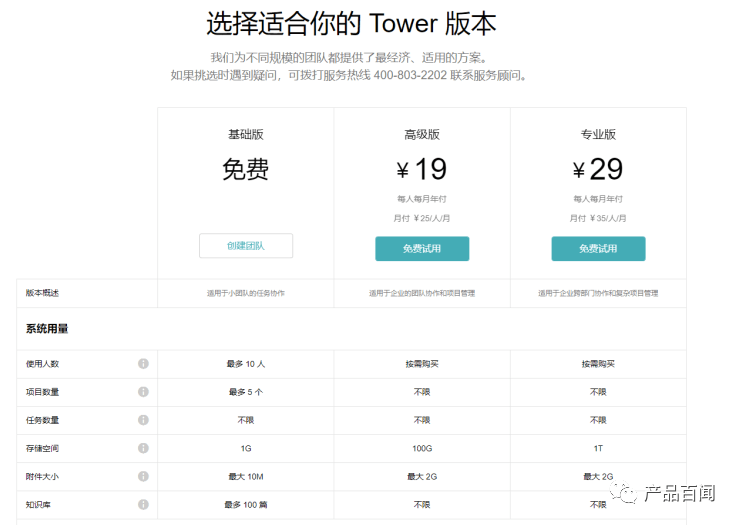Click the page title 选择适合你的 Tower 版本
739x525 pixels.
click(x=351, y=24)
